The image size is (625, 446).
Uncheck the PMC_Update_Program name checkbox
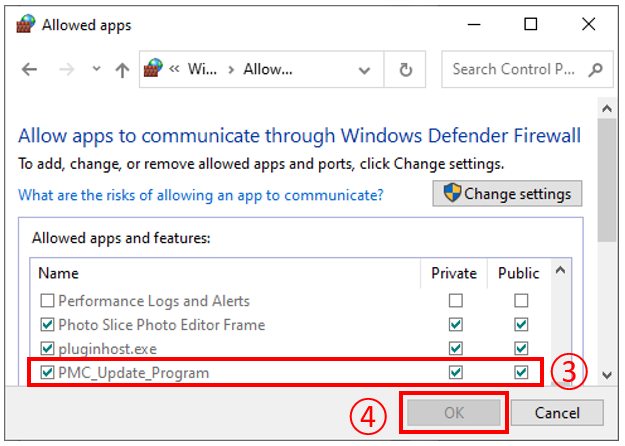[47, 373]
